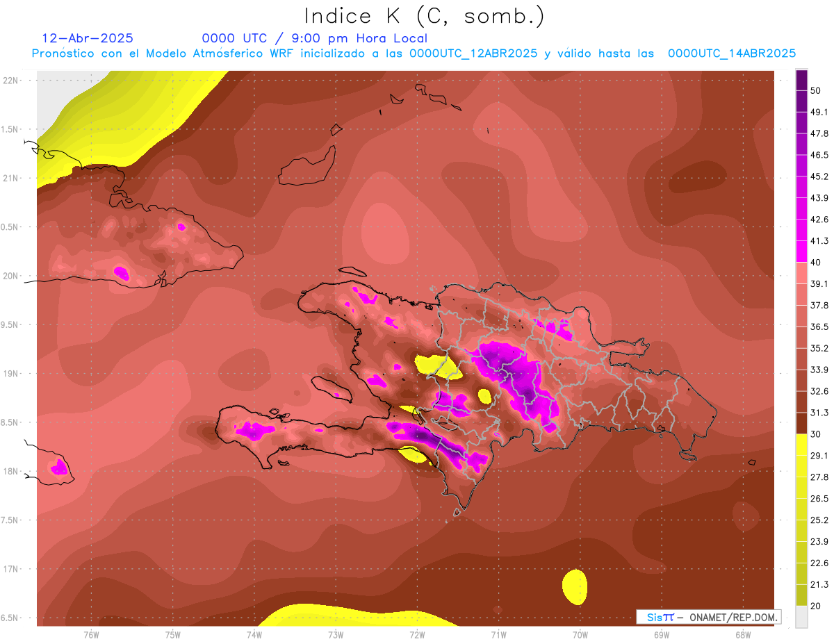
Task: Click the "19N" latitude label
Action: tap(10, 373)
